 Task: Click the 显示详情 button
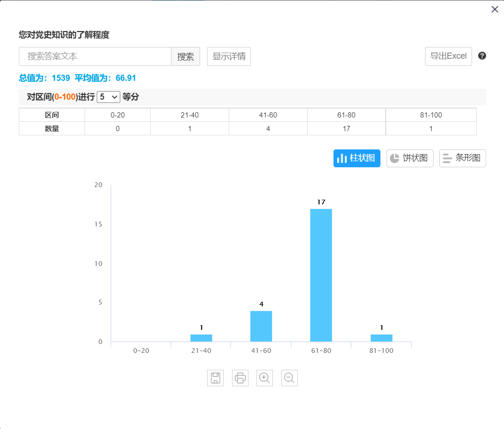(x=229, y=56)
